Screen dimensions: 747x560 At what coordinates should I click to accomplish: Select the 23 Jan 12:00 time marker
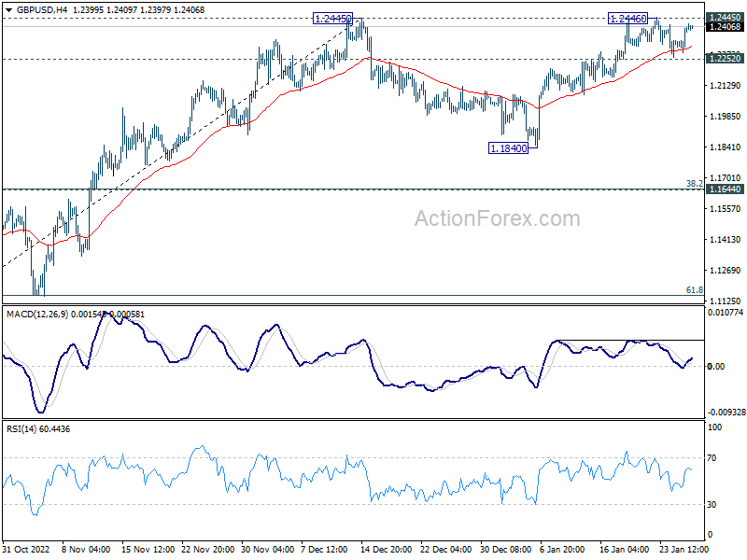pos(684,549)
